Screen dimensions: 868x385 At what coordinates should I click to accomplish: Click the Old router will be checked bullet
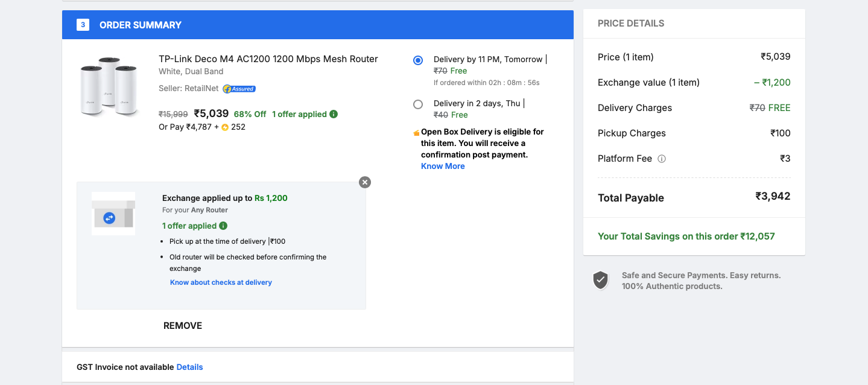[x=248, y=262]
